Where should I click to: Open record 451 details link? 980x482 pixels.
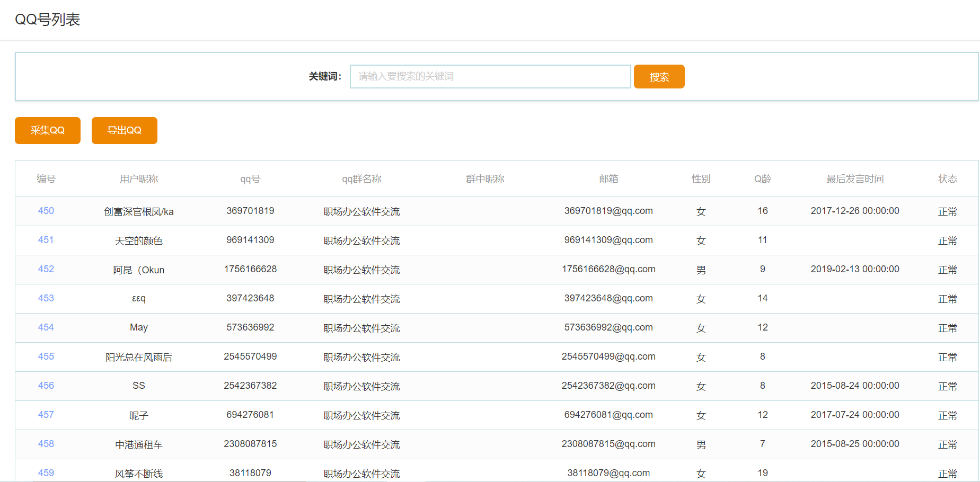(46, 240)
